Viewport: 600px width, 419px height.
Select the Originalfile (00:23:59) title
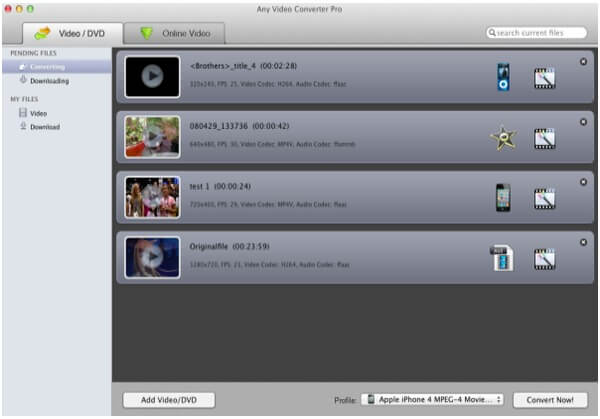coord(230,246)
